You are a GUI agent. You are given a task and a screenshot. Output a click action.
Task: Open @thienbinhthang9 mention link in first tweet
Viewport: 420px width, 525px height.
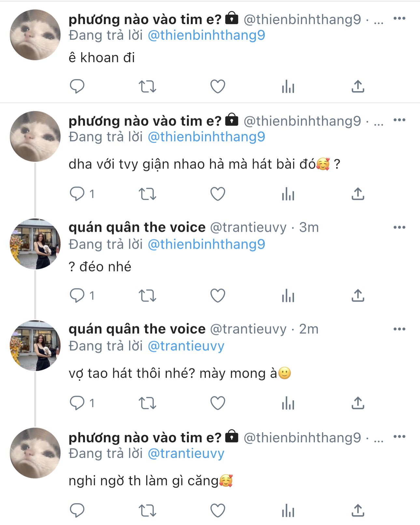click(x=206, y=35)
